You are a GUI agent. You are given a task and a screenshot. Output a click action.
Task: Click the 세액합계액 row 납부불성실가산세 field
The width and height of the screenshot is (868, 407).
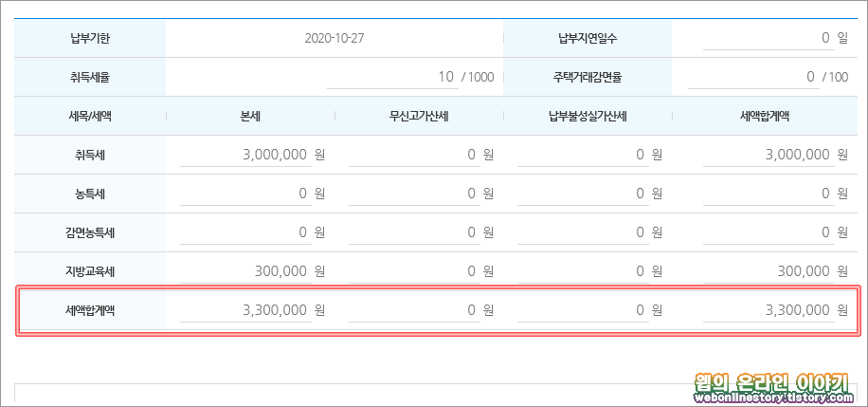point(583,310)
